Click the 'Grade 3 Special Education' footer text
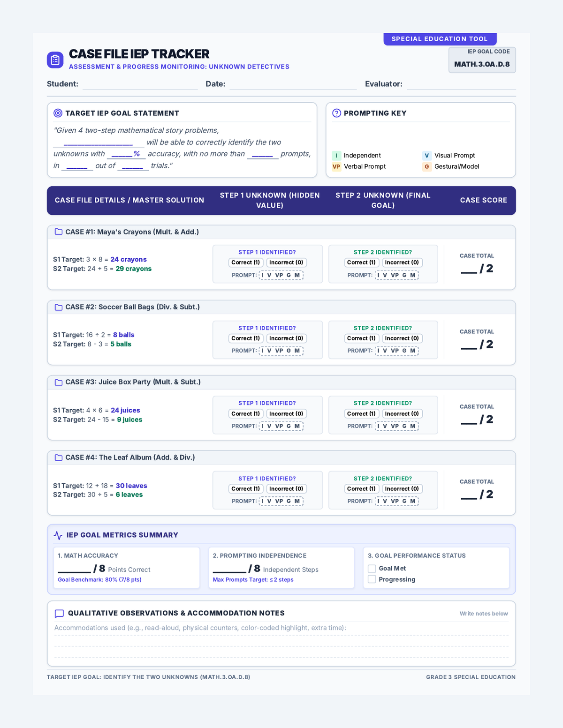The width and height of the screenshot is (563, 728). pos(471,677)
